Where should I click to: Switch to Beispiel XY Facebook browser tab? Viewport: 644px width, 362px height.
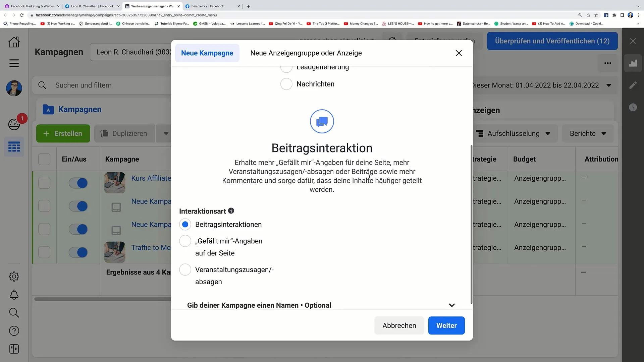click(213, 6)
